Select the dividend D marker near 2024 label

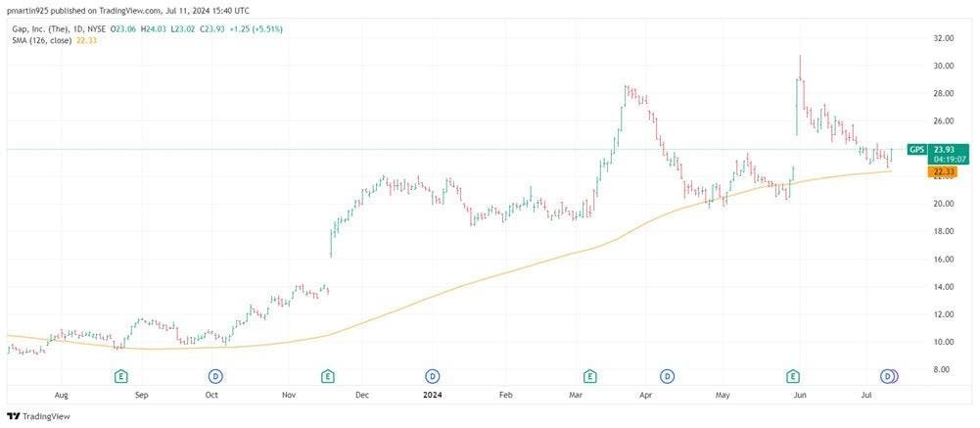[433, 375]
